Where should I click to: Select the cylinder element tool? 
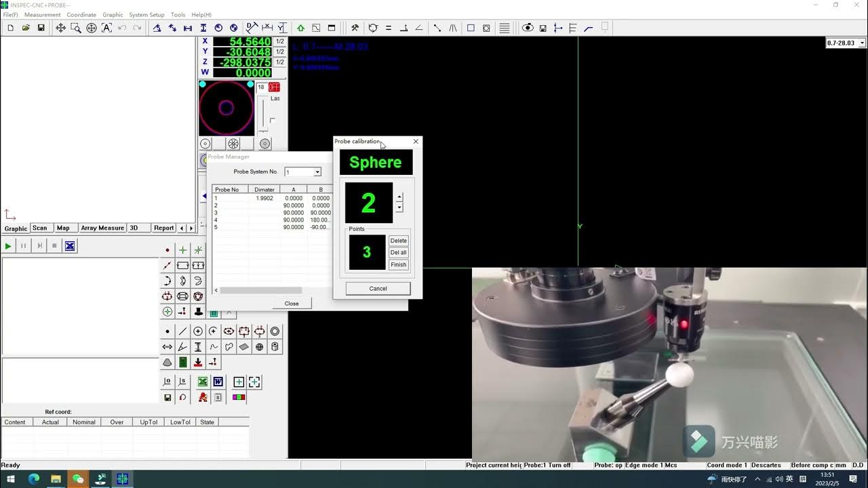275,347
